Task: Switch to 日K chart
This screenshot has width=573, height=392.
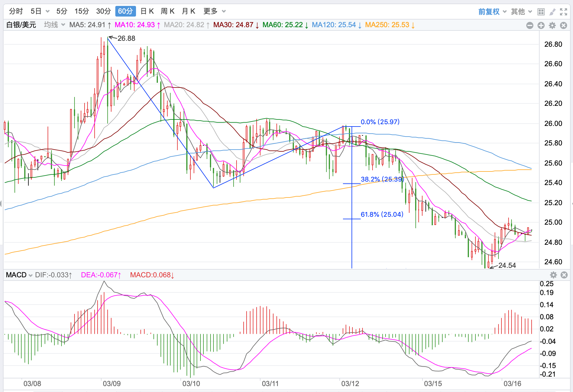Action: point(147,11)
